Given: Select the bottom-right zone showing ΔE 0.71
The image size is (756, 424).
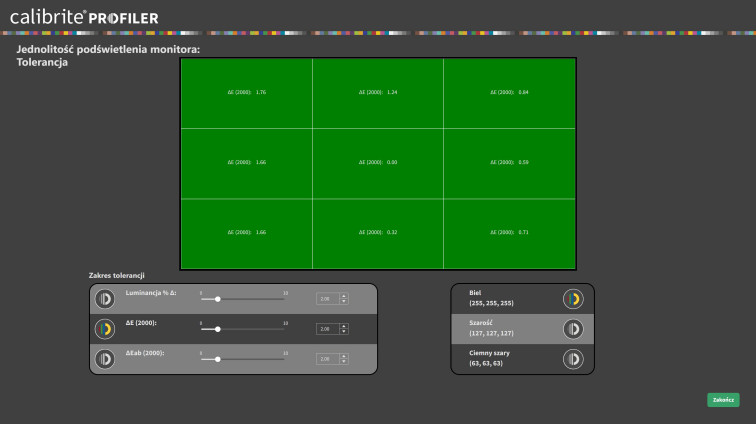Looking at the screenshot, I should [509, 233].
